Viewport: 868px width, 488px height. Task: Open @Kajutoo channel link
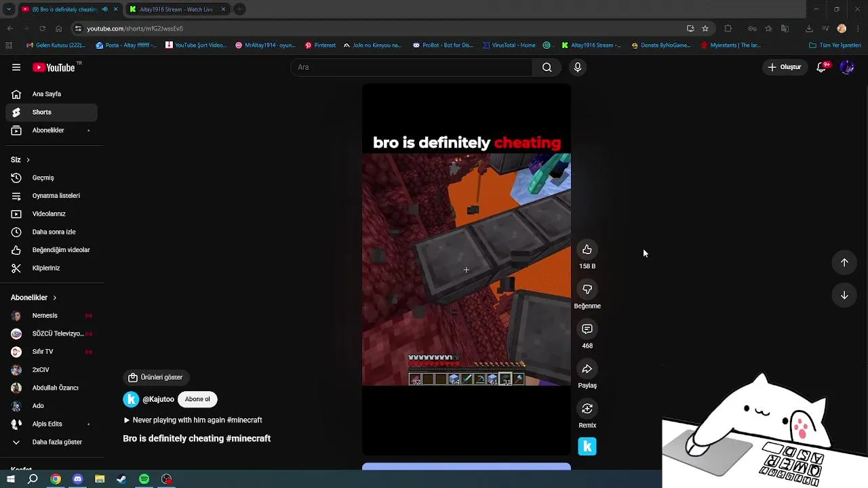[x=158, y=399]
